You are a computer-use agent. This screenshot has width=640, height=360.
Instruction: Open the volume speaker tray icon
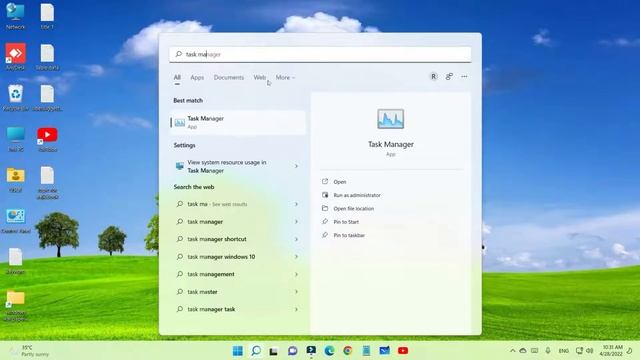[590, 351]
